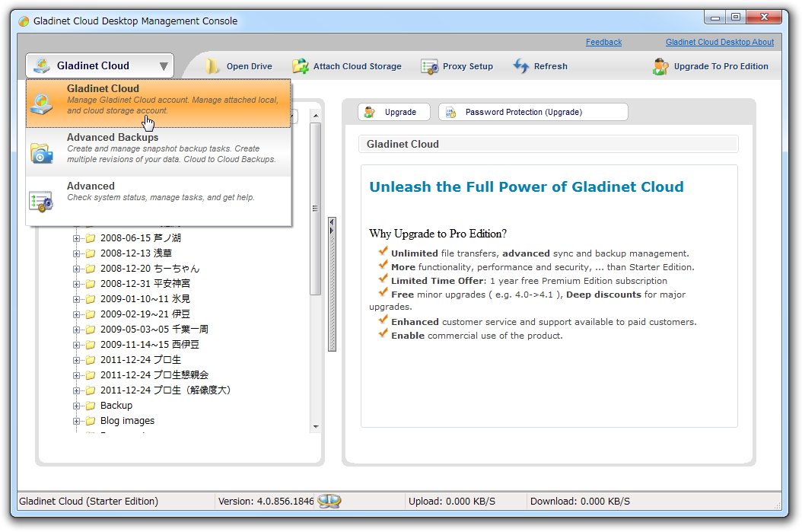Click the Attach Cloud Storage label
The image size is (802, 532).
[357, 66]
